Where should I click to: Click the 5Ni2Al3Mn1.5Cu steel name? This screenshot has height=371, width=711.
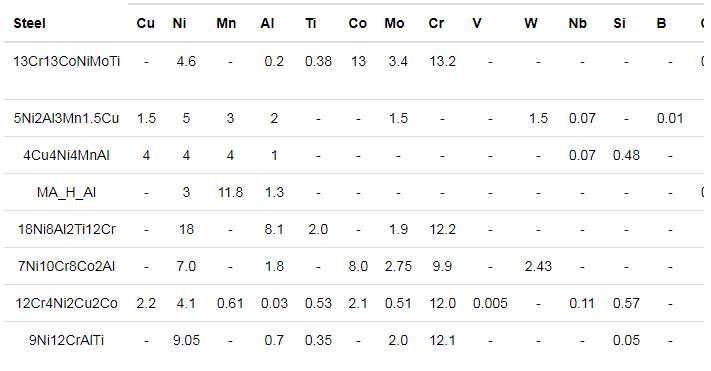(x=66, y=118)
